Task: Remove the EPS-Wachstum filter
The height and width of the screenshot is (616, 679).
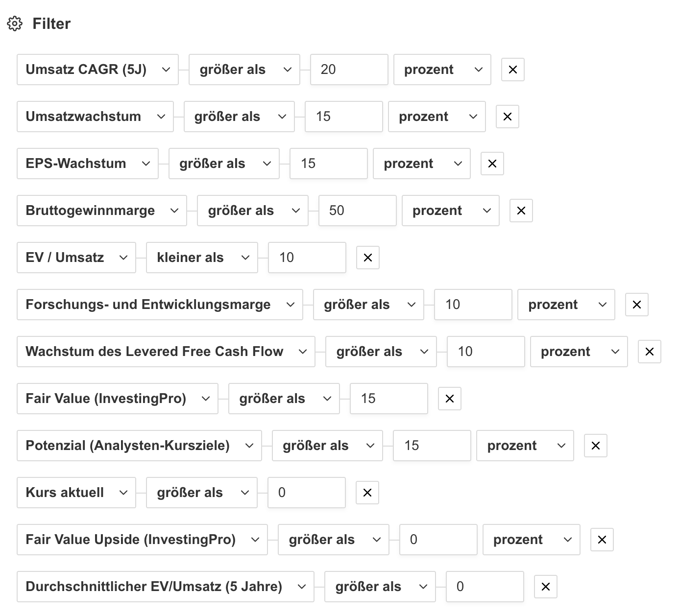Action: [x=492, y=164]
